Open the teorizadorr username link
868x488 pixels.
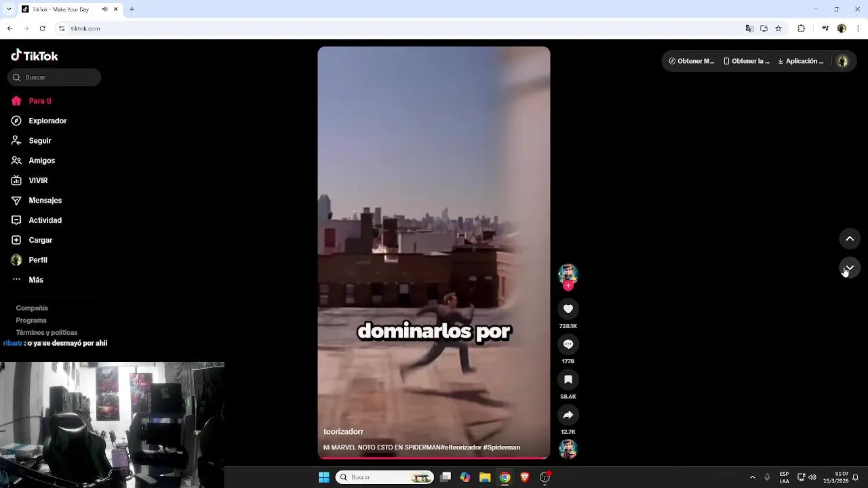tap(343, 432)
